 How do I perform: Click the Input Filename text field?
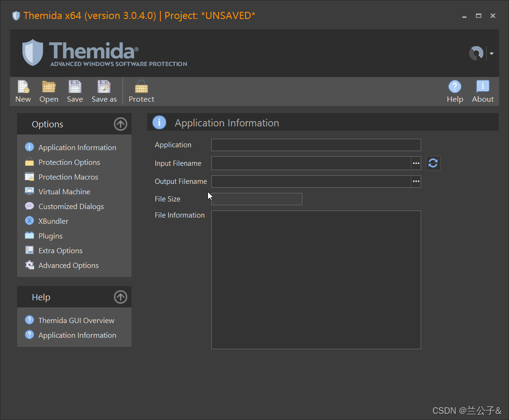[311, 163]
